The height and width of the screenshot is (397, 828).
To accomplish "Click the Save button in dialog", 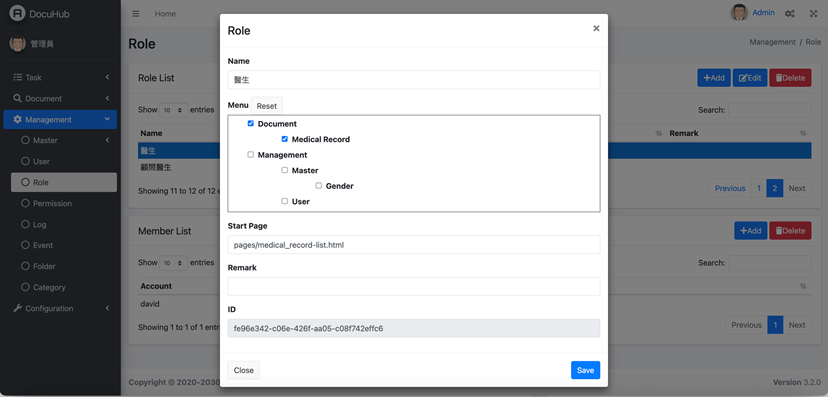I will click(x=585, y=370).
